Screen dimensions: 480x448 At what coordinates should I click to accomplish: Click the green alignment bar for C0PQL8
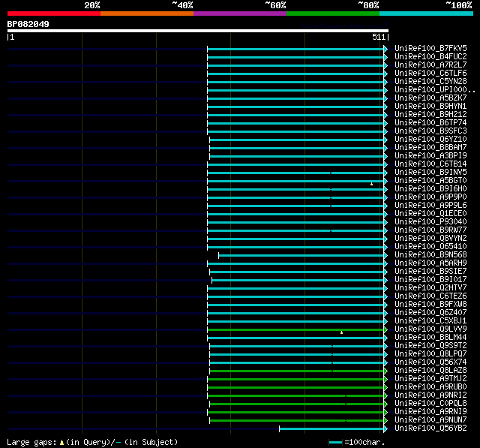pyautogui.click(x=297, y=404)
